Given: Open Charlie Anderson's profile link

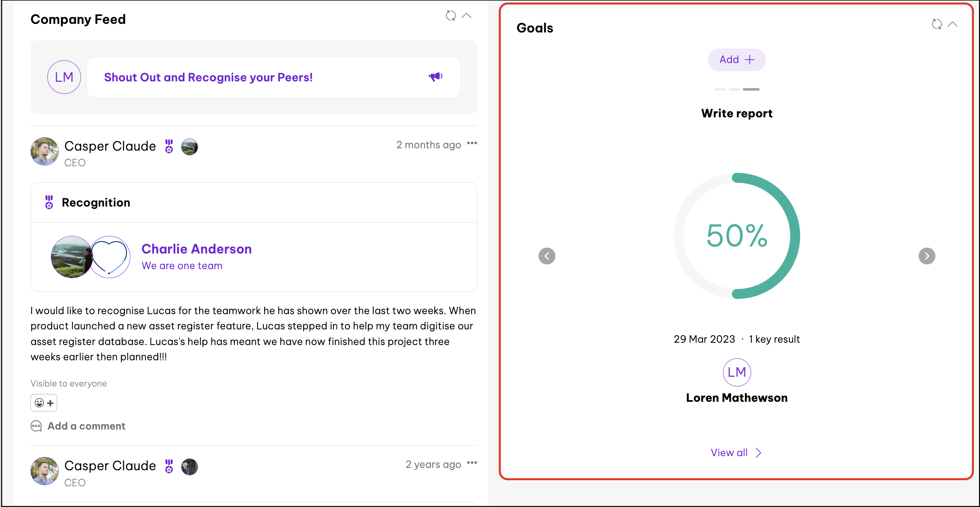Looking at the screenshot, I should click(x=196, y=249).
